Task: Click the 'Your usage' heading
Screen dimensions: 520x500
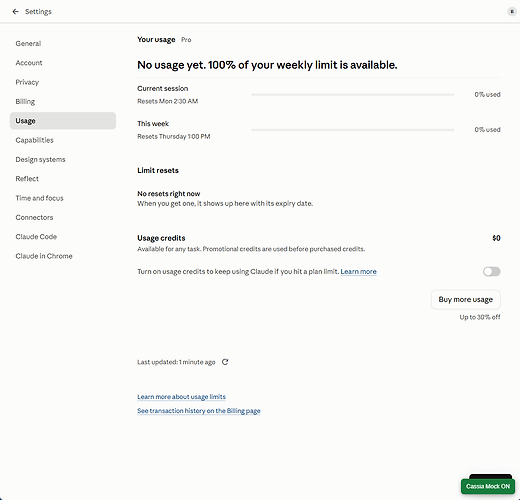Action: (156, 40)
